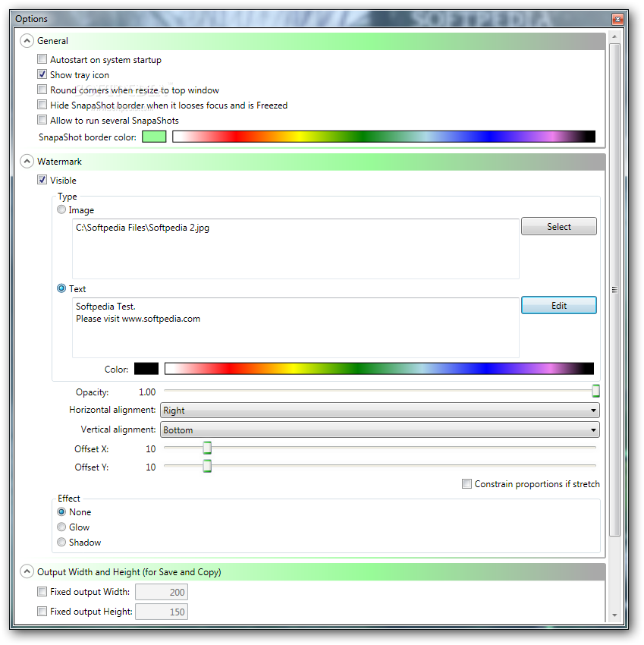Click the Fixed output Height value field
This screenshot has height=645, width=644.
point(162,612)
